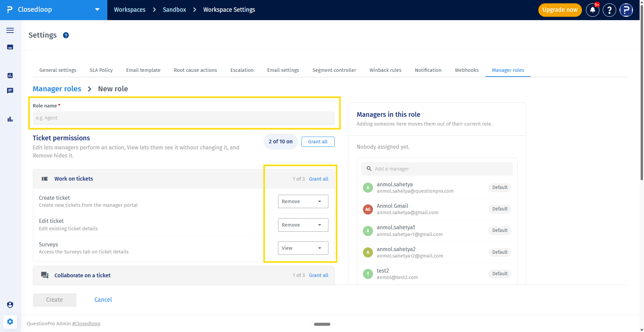644x332 pixels.
Task: Open the hamburger menu in sidebar
Action: click(10, 30)
